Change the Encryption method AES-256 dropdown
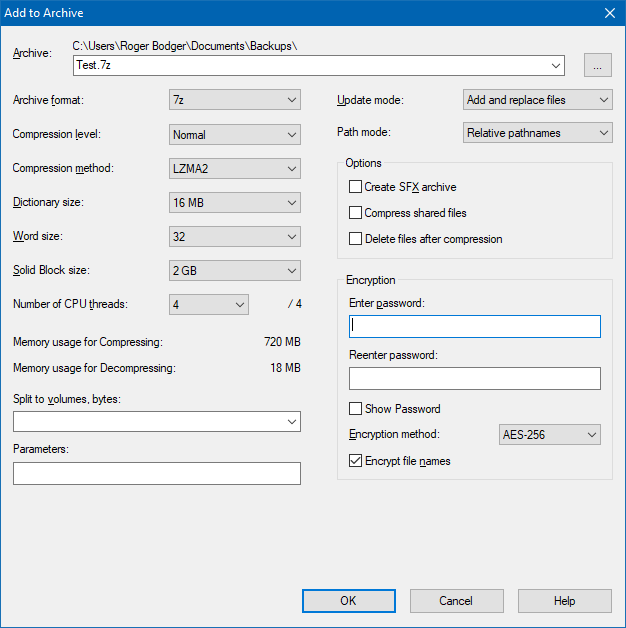The image size is (626, 628). tap(549, 435)
